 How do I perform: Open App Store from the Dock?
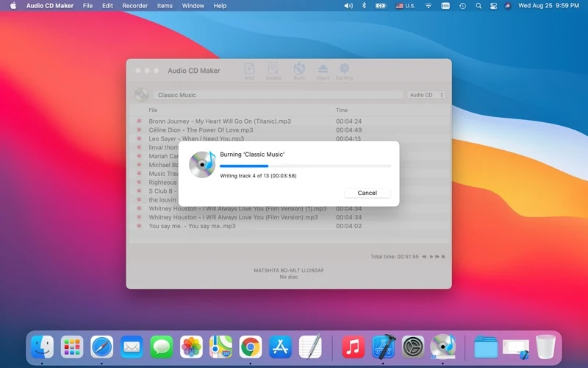[x=281, y=347]
